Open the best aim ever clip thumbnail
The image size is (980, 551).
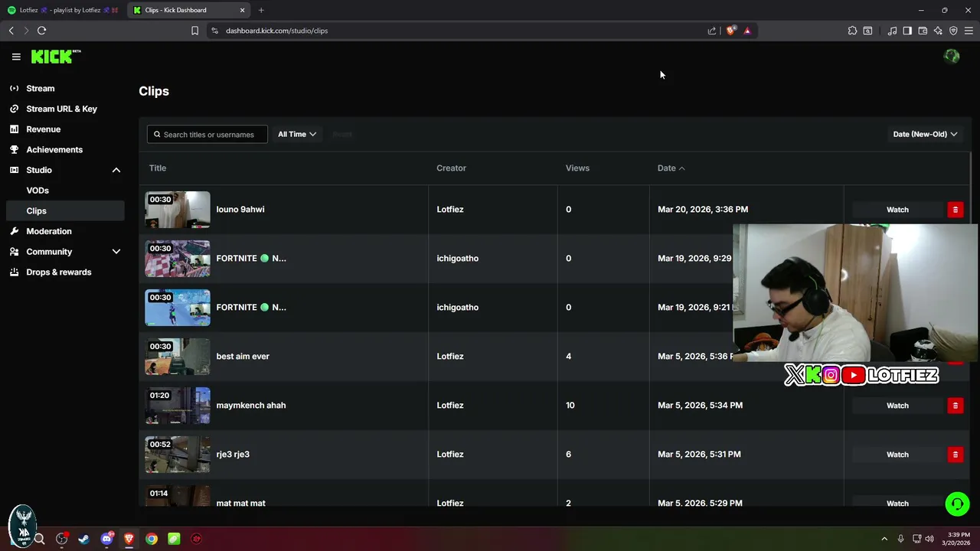pyautogui.click(x=178, y=357)
